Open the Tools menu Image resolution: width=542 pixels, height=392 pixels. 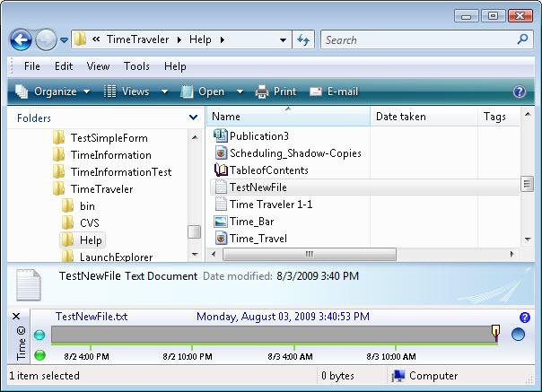(x=137, y=66)
